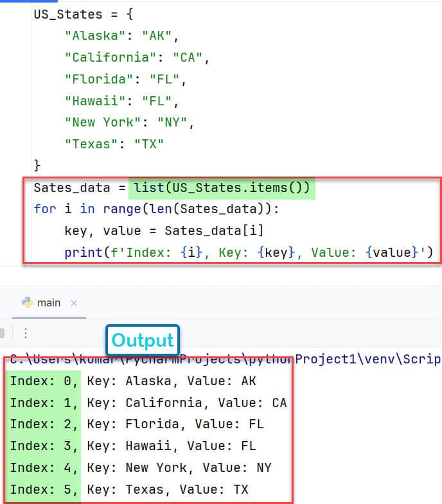Click the "Hawaii": "FL" dictionary entry
Viewport: 442px width, 504px height.
pos(121,101)
